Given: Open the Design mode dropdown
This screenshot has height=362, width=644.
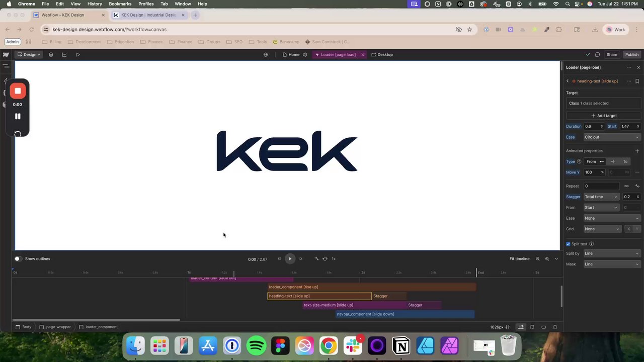Looking at the screenshot, I should tap(29, 54).
